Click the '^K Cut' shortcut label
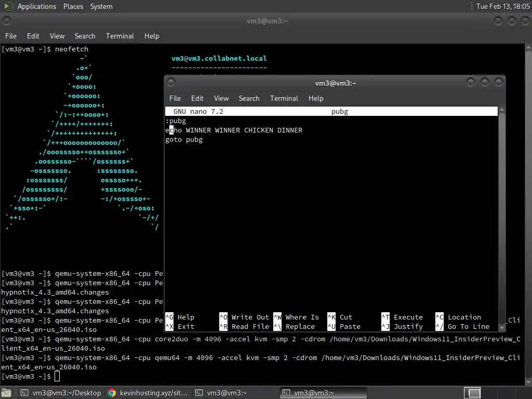The image size is (532, 399). [x=340, y=317]
